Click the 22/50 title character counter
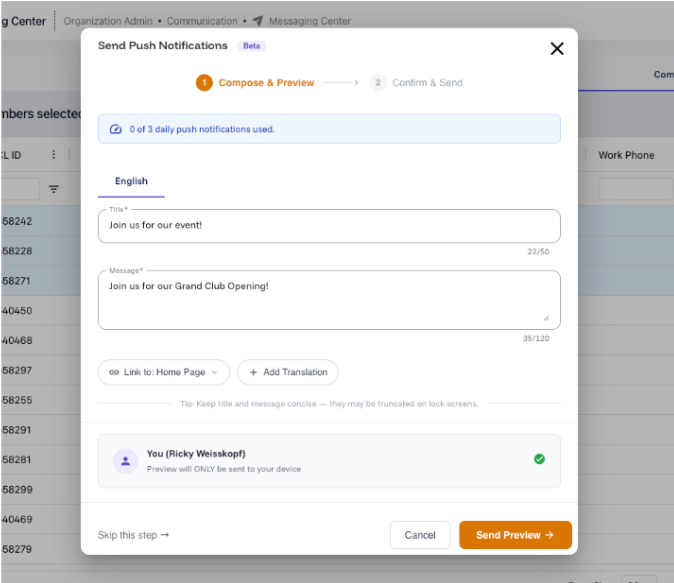 click(538, 252)
